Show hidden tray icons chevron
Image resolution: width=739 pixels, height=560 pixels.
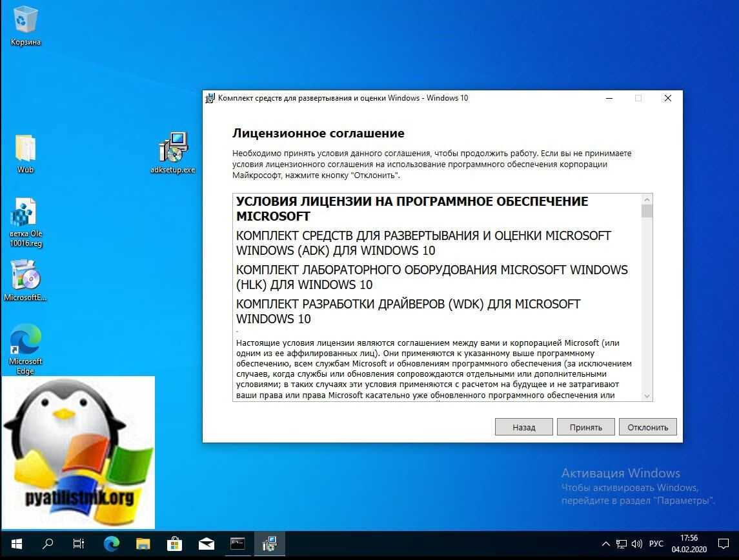click(x=605, y=545)
